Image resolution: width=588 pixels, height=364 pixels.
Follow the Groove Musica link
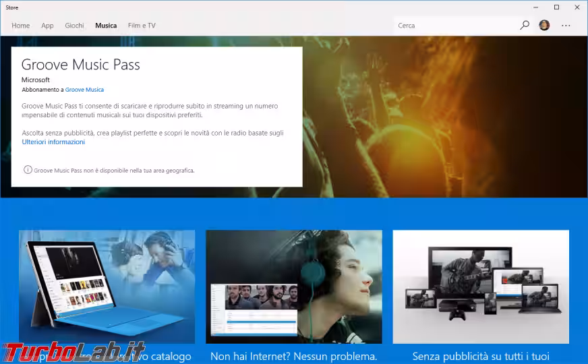point(84,90)
